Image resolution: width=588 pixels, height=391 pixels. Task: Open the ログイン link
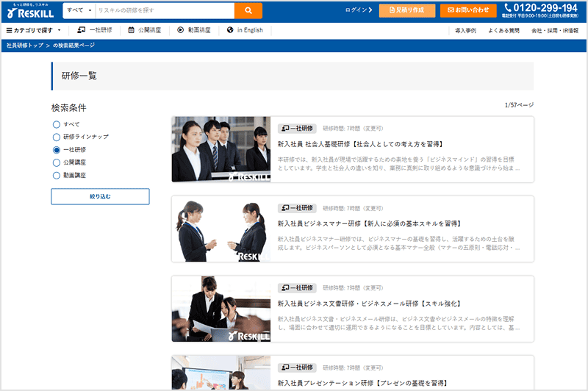pyautogui.click(x=359, y=10)
